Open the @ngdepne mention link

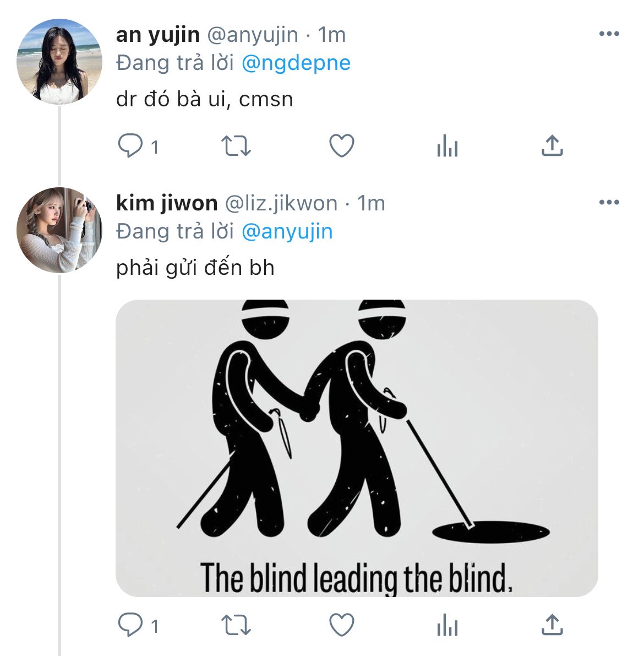pos(296,63)
